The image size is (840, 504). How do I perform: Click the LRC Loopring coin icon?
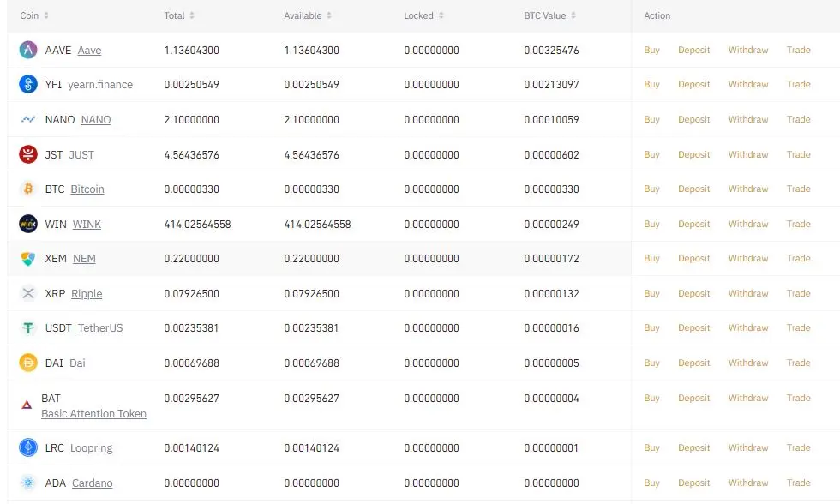click(27, 447)
